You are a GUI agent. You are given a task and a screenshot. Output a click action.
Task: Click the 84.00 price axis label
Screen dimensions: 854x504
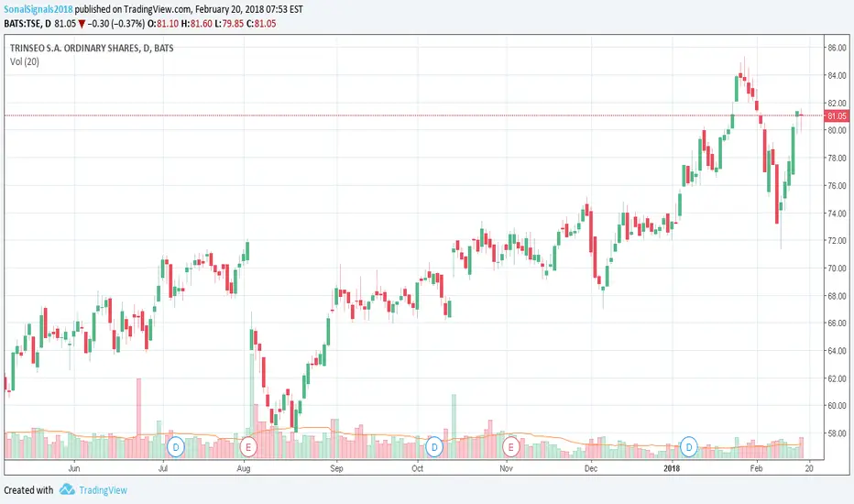pos(838,76)
